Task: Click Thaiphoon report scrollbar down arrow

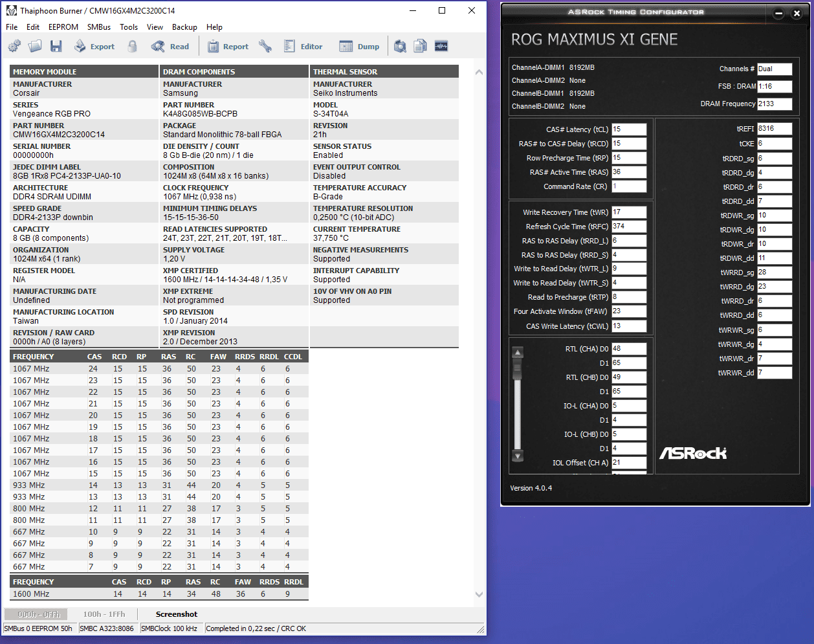Action: (479, 594)
